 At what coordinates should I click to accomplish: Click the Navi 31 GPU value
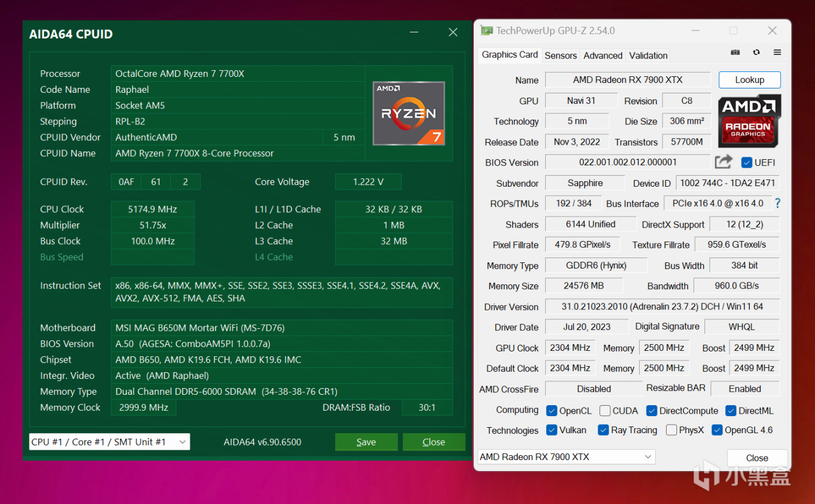click(581, 101)
